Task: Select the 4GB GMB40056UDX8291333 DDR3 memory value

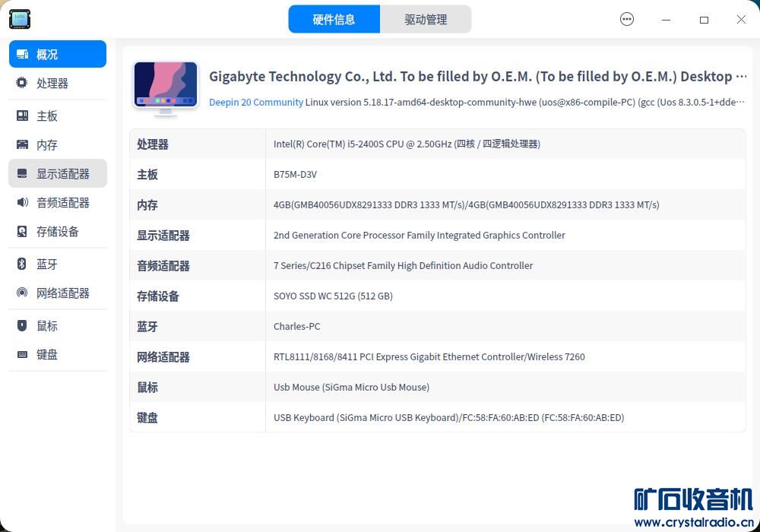Action: tap(467, 205)
